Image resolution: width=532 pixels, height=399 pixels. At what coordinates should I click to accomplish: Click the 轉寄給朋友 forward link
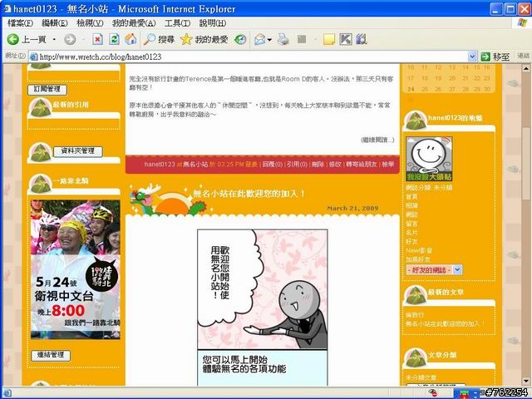pyautogui.click(x=362, y=165)
